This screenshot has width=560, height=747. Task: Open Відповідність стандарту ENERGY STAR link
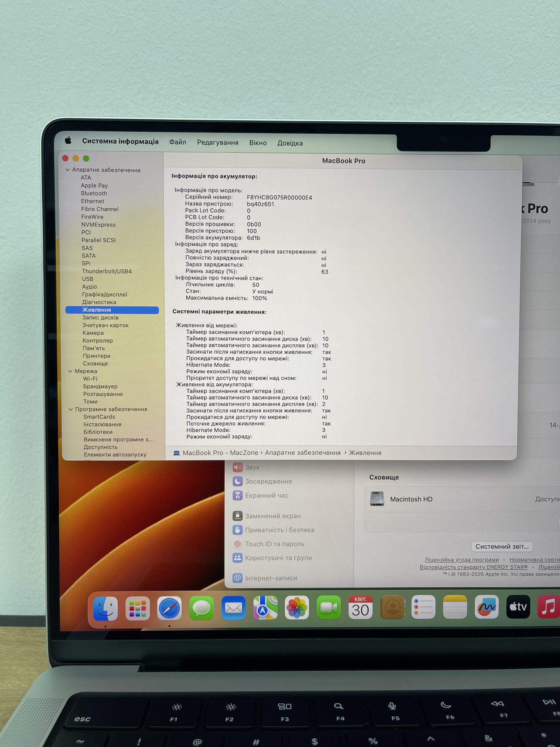click(x=474, y=567)
